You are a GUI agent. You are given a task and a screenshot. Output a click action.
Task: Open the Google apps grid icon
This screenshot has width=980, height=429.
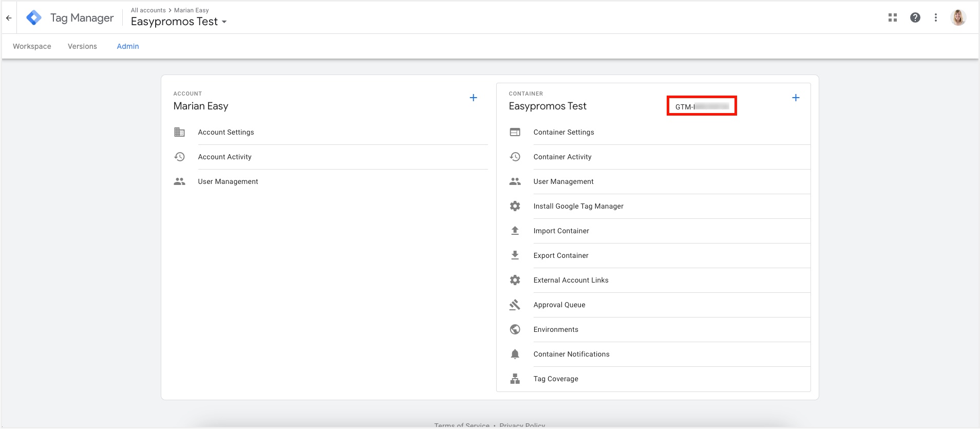pos(893,17)
